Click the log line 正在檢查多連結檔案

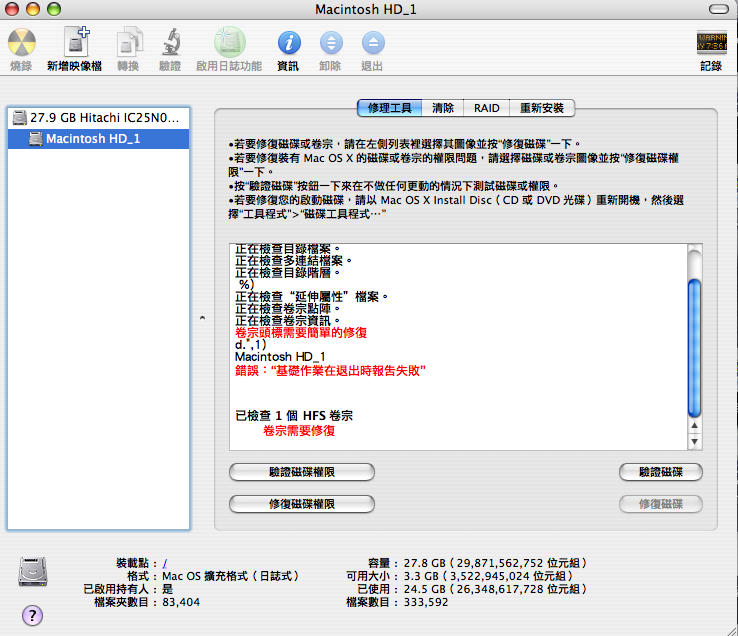(293, 261)
